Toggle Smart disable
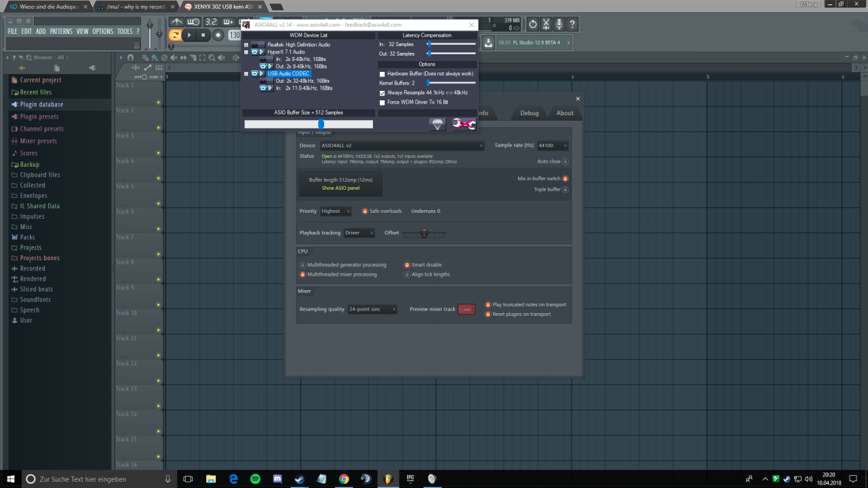 tap(407, 265)
